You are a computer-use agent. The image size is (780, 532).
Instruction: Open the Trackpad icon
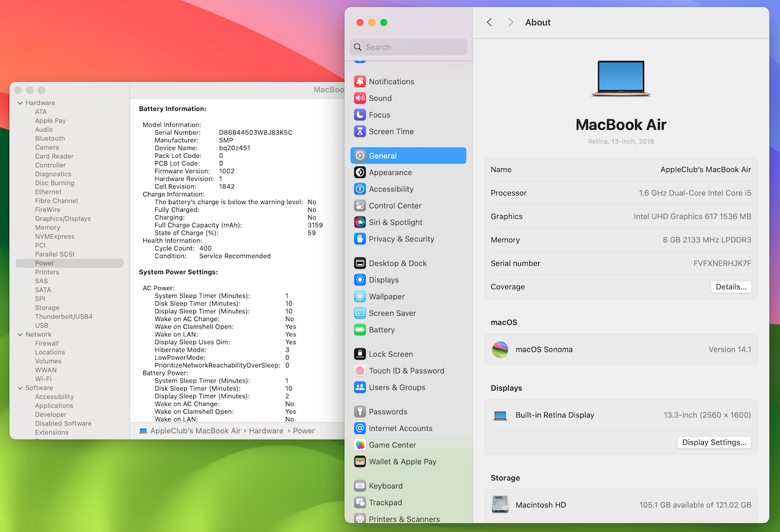pyautogui.click(x=360, y=503)
